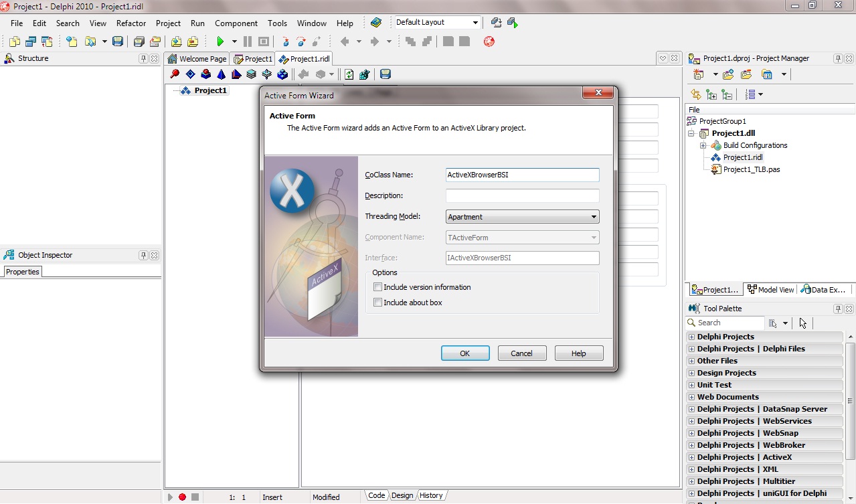This screenshot has height=504, width=856.
Task: Open the Run button dropdown arrow
Action: tap(234, 41)
